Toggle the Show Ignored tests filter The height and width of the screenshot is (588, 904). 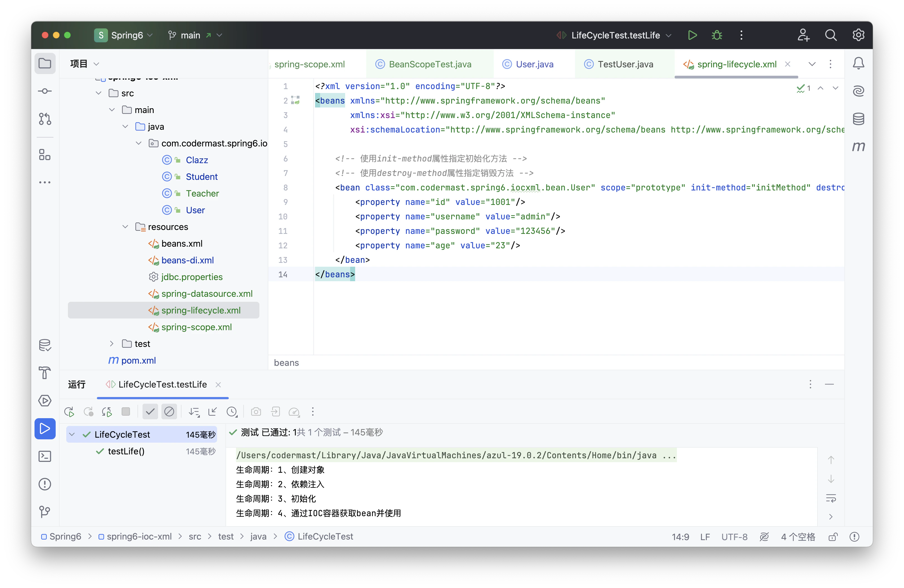point(169,412)
